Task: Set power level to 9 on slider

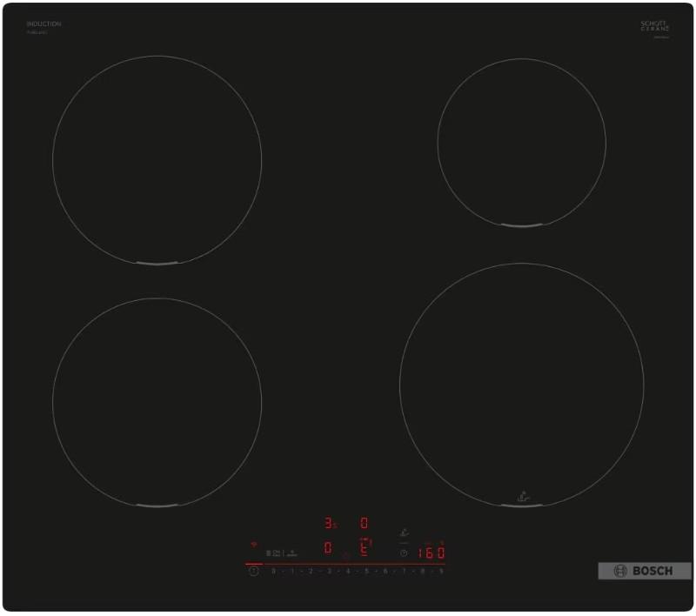Action: (x=441, y=572)
